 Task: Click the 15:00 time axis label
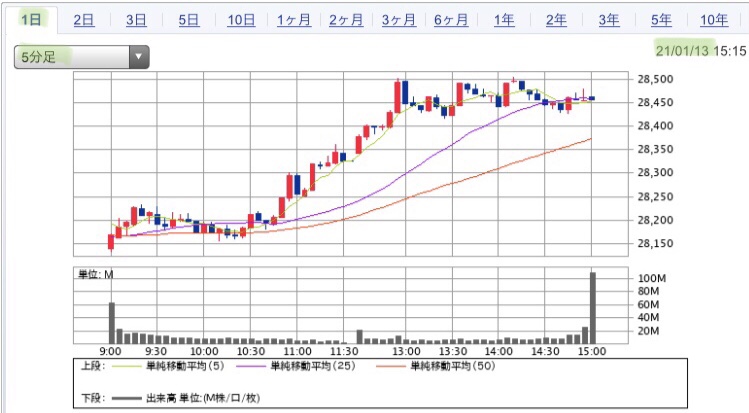(x=592, y=352)
